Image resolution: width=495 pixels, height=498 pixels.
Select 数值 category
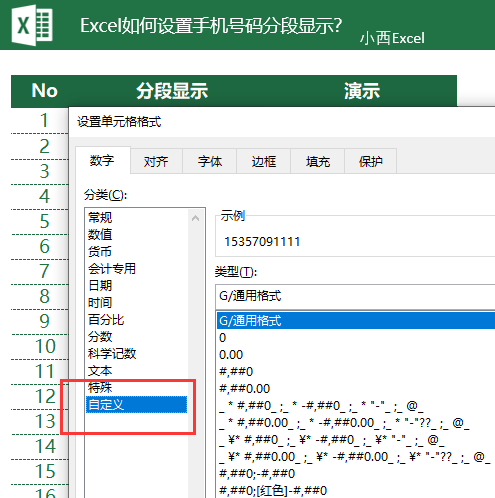click(137, 235)
